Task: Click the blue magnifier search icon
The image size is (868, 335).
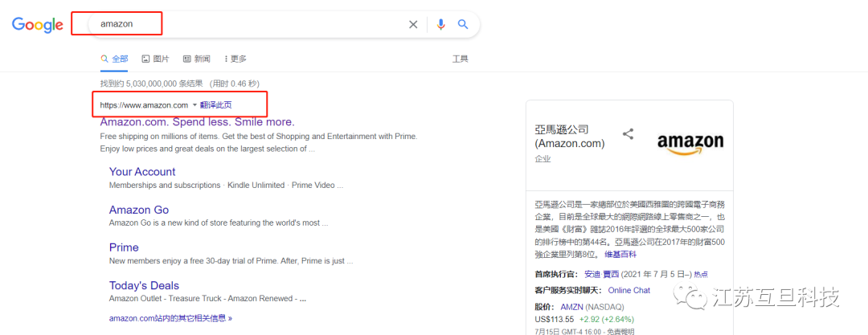Action: point(463,24)
